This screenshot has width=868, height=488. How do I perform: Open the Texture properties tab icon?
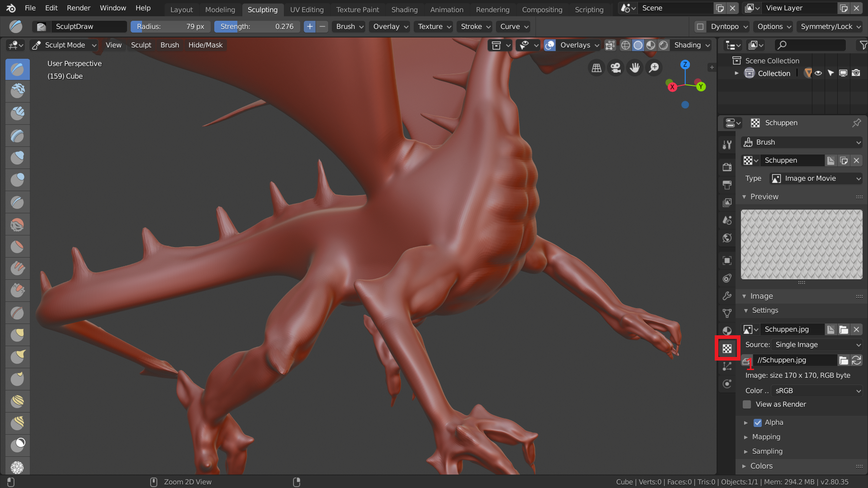click(x=727, y=348)
